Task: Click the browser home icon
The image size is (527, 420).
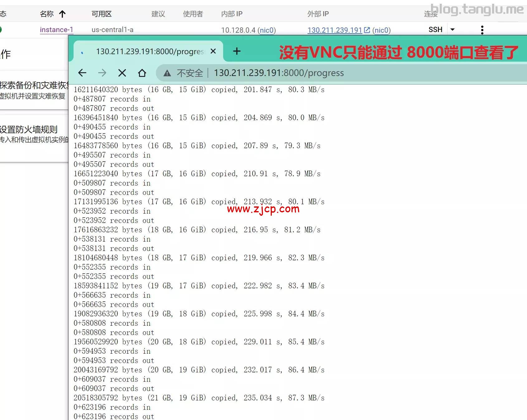Action: [142, 73]
